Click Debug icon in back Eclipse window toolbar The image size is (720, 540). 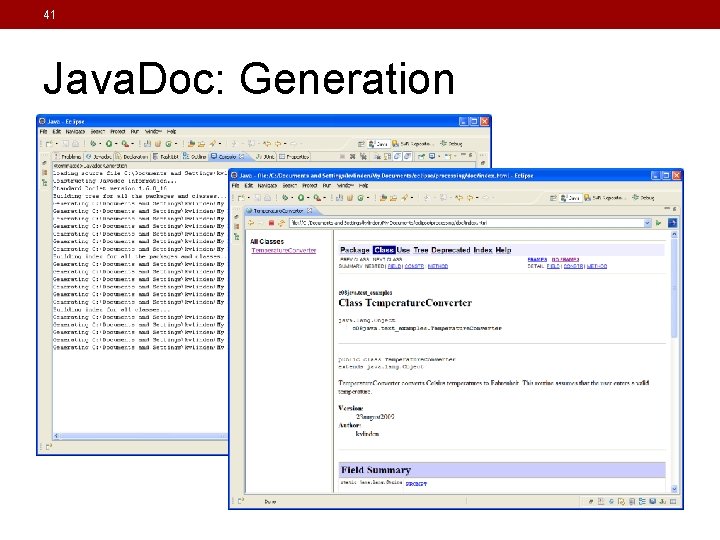pyautogui.click(x=93, y=144)
